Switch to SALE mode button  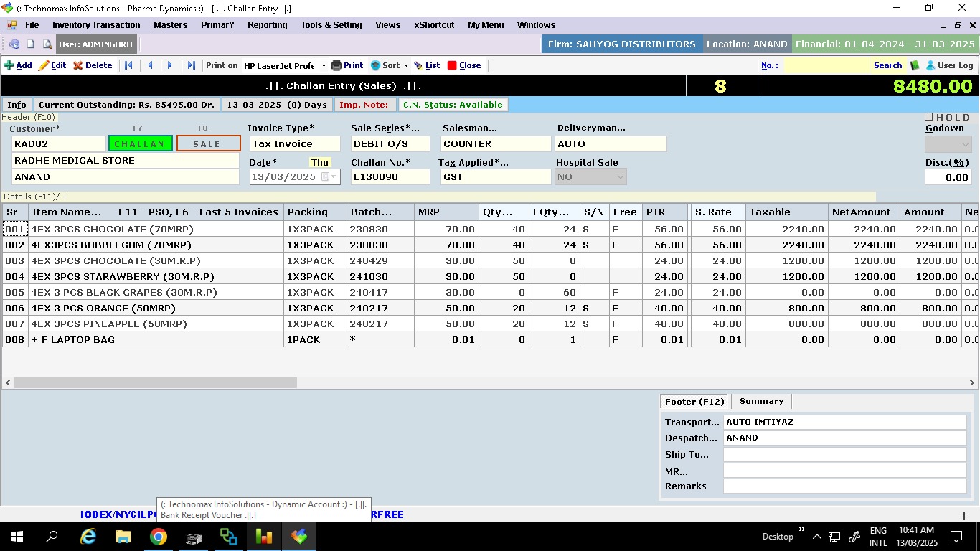click(x=208, y=143)
